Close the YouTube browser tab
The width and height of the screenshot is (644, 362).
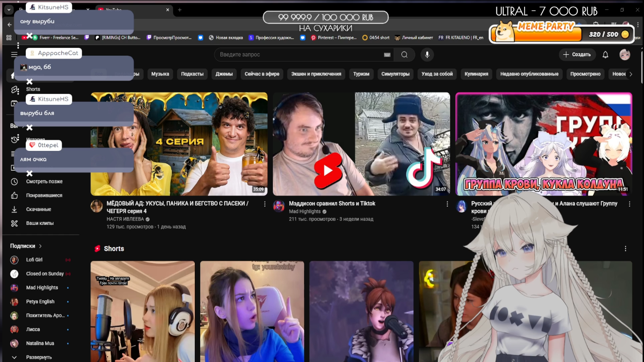coord(168,10)
